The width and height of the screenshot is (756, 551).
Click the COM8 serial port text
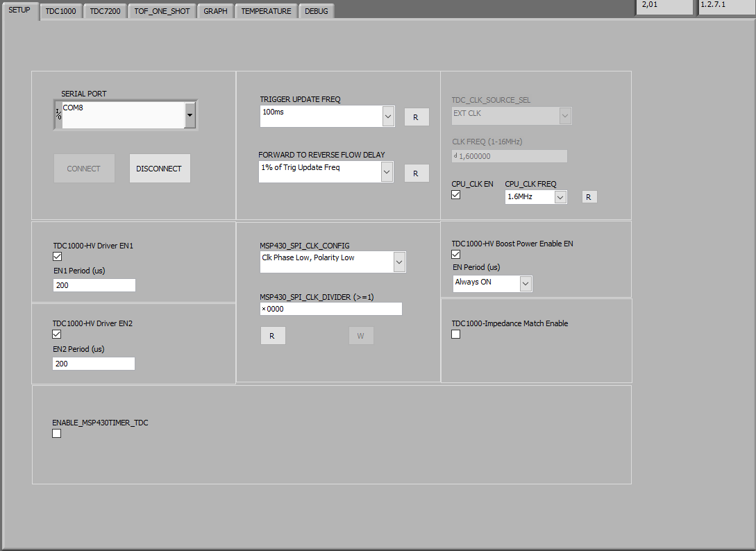[74, 108]
